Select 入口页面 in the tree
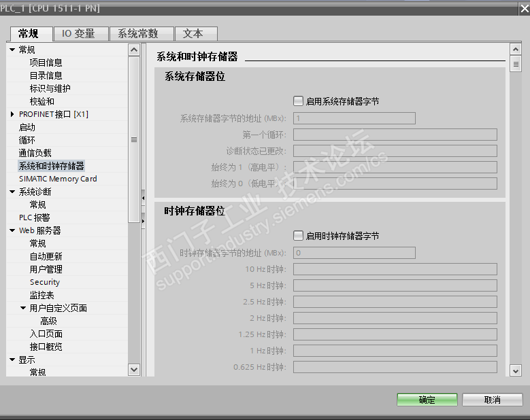The height and width of the screenshot is (420, 530). (46, 334)
